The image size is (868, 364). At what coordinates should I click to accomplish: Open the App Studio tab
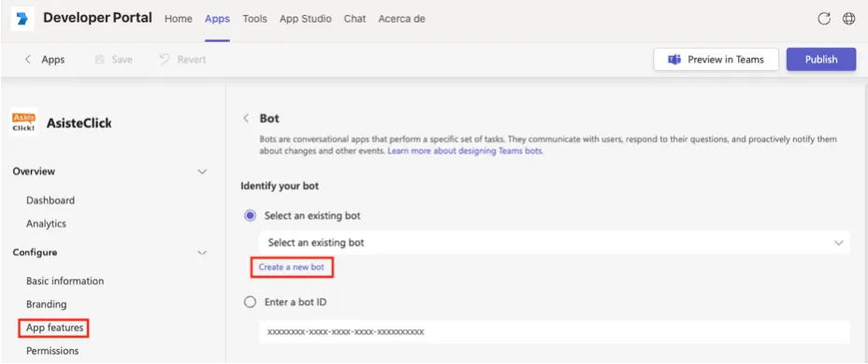(x=306, y=19)
